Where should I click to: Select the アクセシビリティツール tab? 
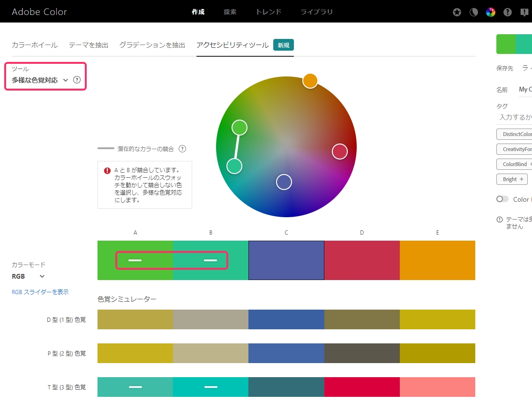point(232,45)
